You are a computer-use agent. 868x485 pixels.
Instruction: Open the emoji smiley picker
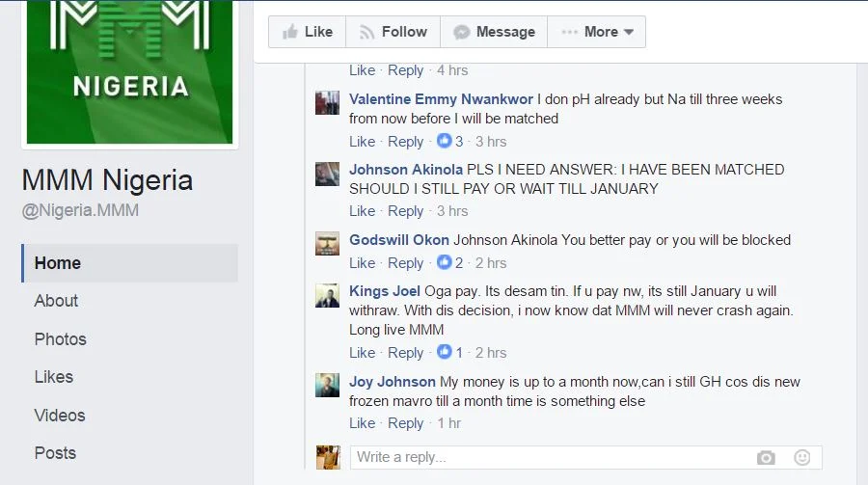point(802,457)
